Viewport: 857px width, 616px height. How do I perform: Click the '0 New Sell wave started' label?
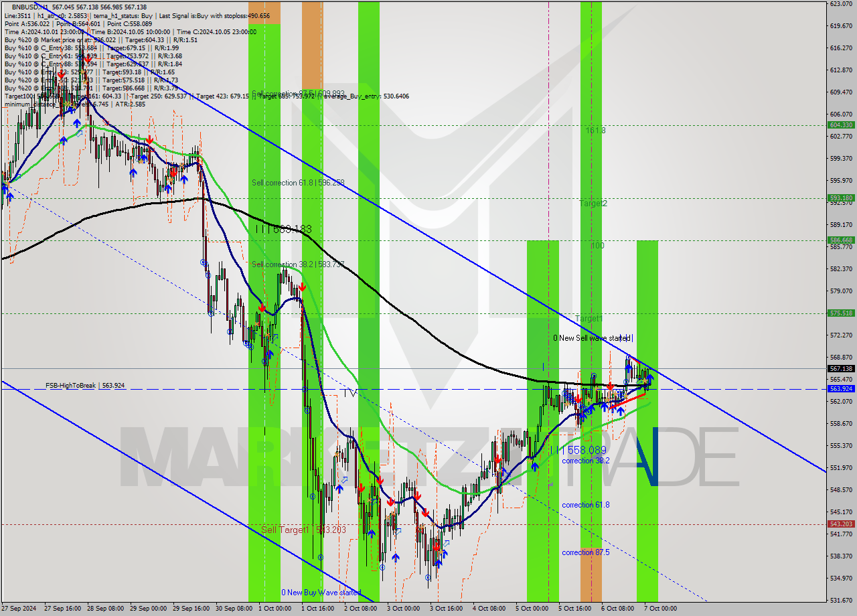[x=593, y=338]
